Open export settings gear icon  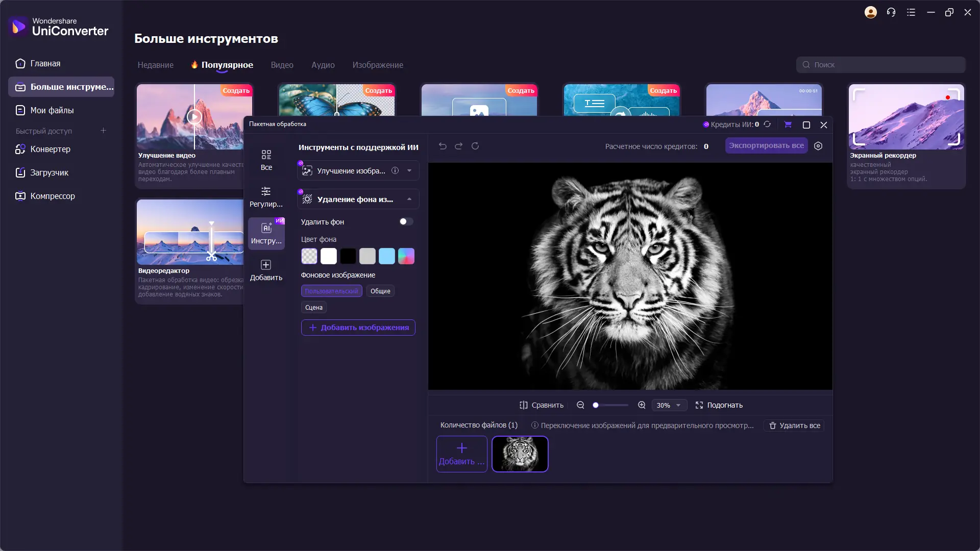click(818, 146)
